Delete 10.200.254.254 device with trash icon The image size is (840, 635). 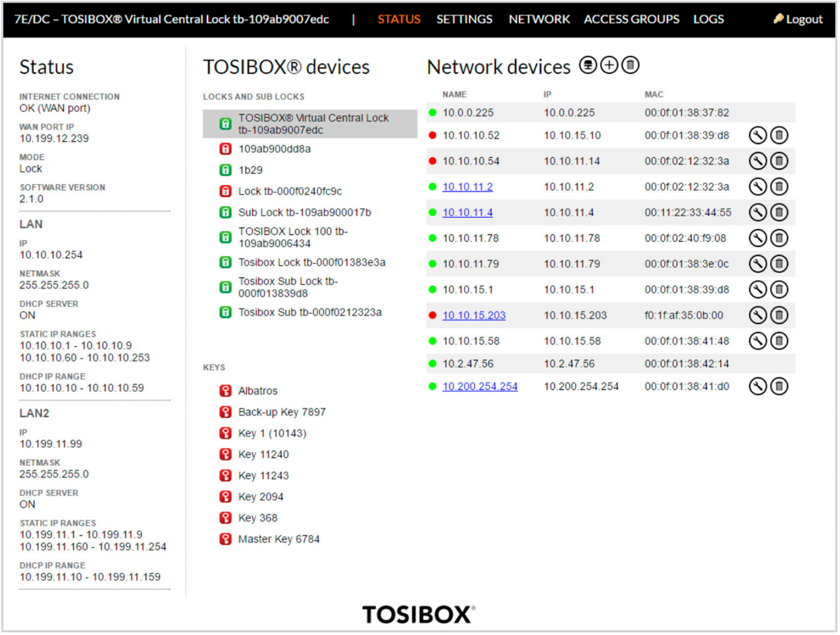click(x=779, y=387)
